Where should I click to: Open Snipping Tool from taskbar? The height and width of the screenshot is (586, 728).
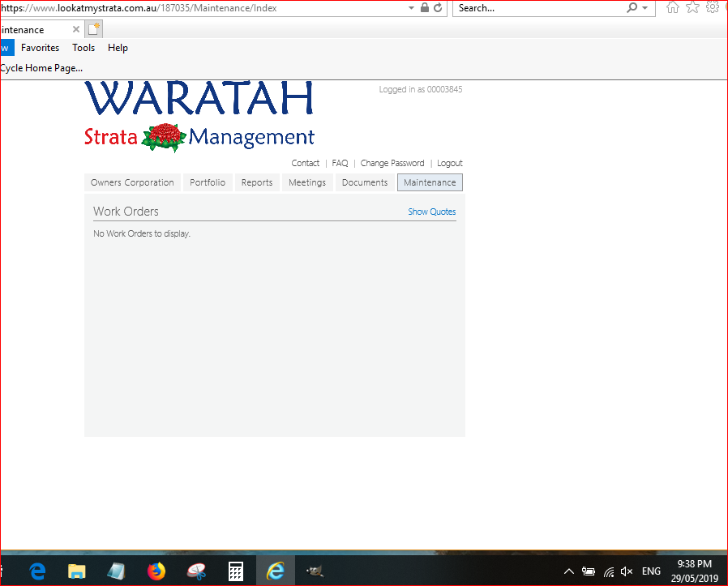[196, 571]
